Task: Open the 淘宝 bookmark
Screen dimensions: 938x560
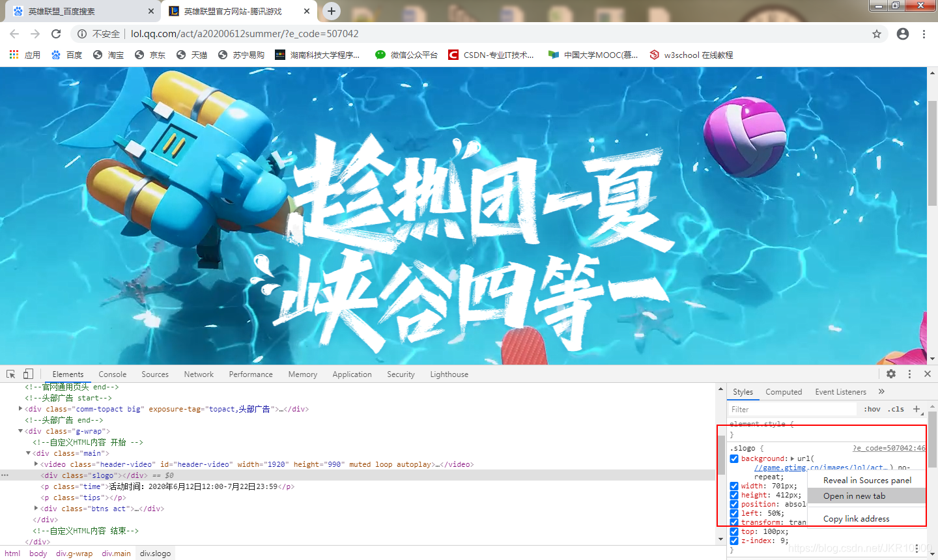Action: [x=108, y=55]
